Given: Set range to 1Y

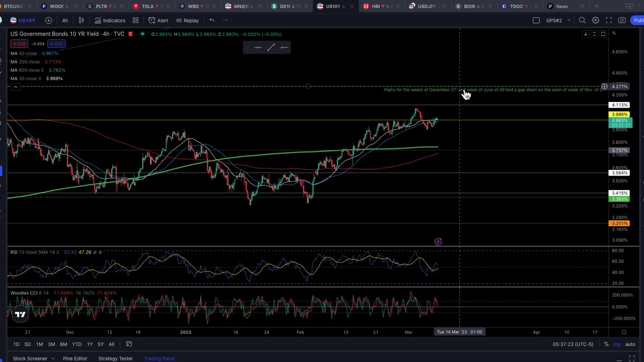Looking at the screenshot, I should (x=90, y=344).
